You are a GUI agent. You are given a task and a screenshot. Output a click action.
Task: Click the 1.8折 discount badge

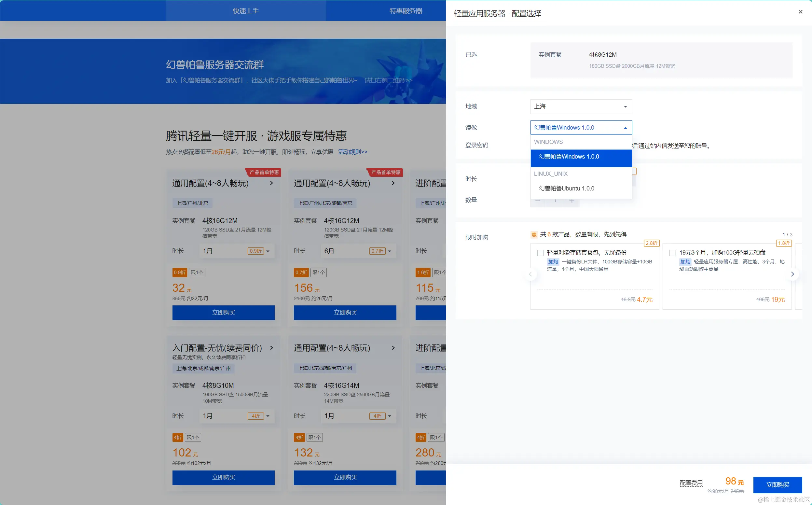tap(783, 243)
